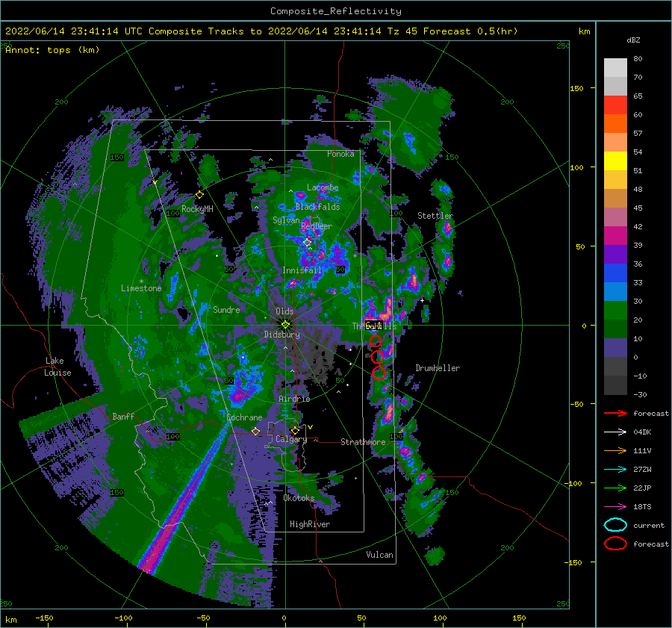This screenshot has width=672, height=628.
Task: Click the 'Okotoks' town label
Action: click(299, 497)
